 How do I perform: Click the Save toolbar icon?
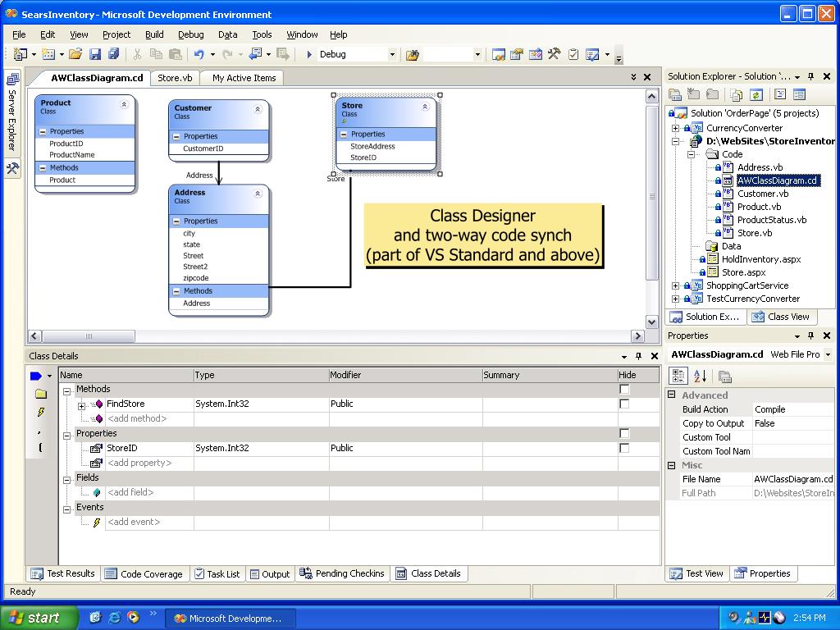[x=95, y=54]
